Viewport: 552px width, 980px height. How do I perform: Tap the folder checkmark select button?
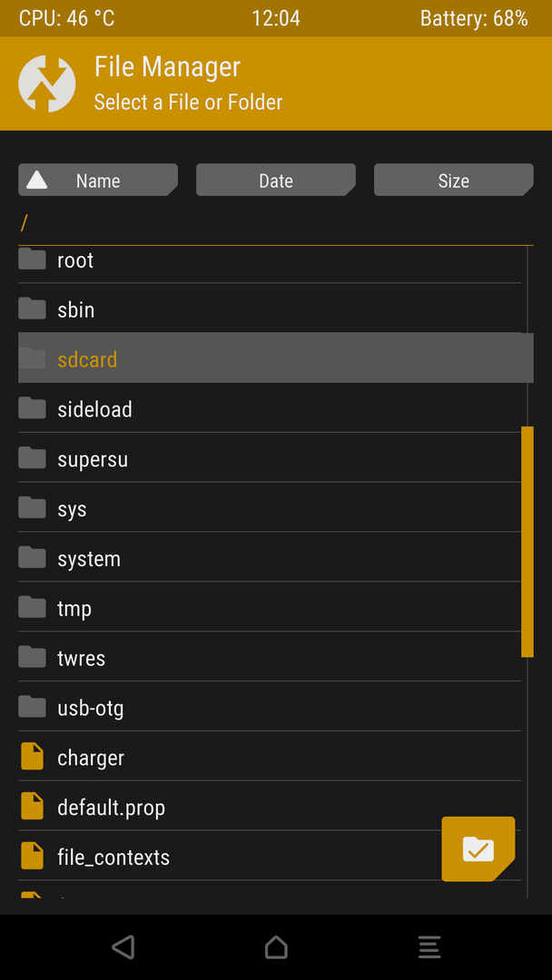478,849
